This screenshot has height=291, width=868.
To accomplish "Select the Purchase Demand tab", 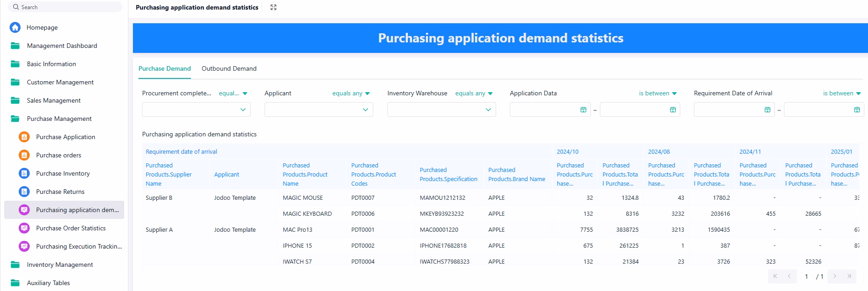I will coord(164,68).
